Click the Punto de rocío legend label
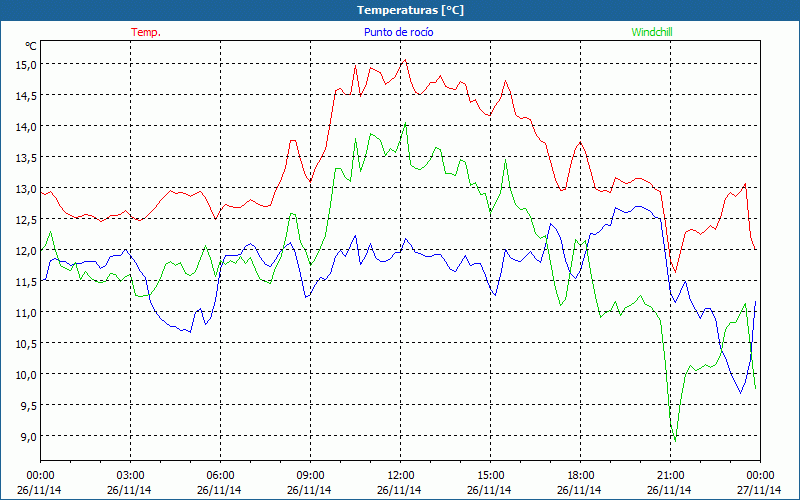The width and height of the screenshot is (800, 500). [x=398, y=32]
